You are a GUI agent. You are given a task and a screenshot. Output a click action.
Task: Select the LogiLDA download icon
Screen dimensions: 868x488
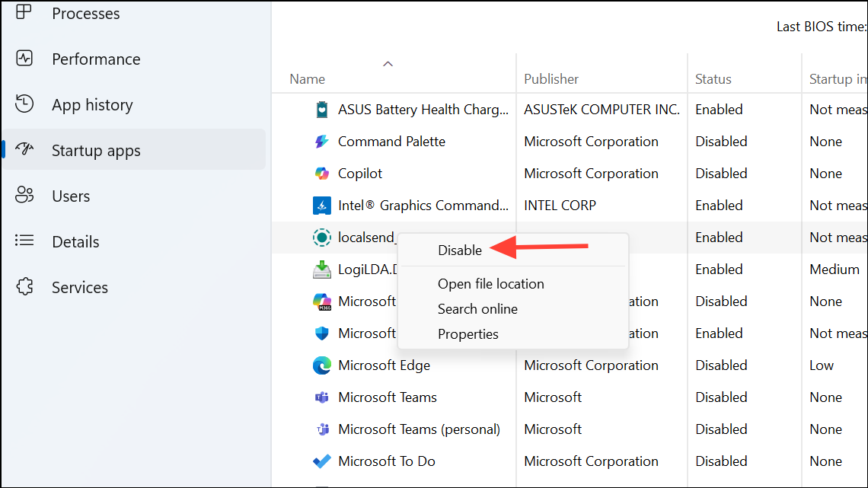point(321,270)
